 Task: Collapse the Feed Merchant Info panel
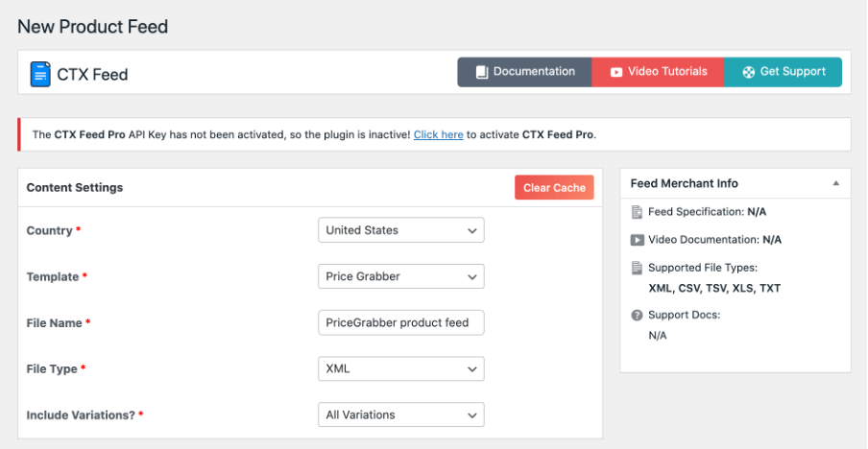tap(836, 183)
